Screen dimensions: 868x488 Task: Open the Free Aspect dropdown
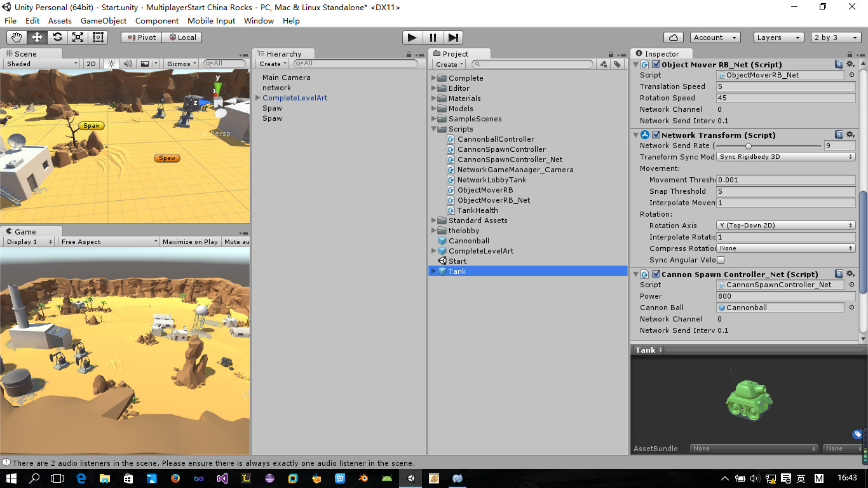point(109,241)
